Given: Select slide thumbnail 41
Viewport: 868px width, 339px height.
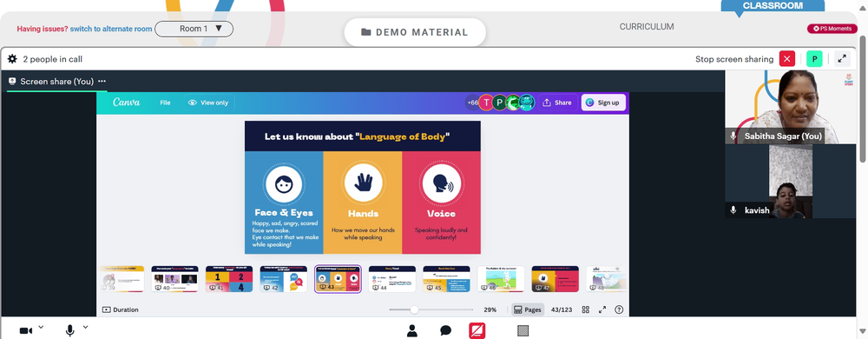Looking at the screenshot, I should (228, 279).
